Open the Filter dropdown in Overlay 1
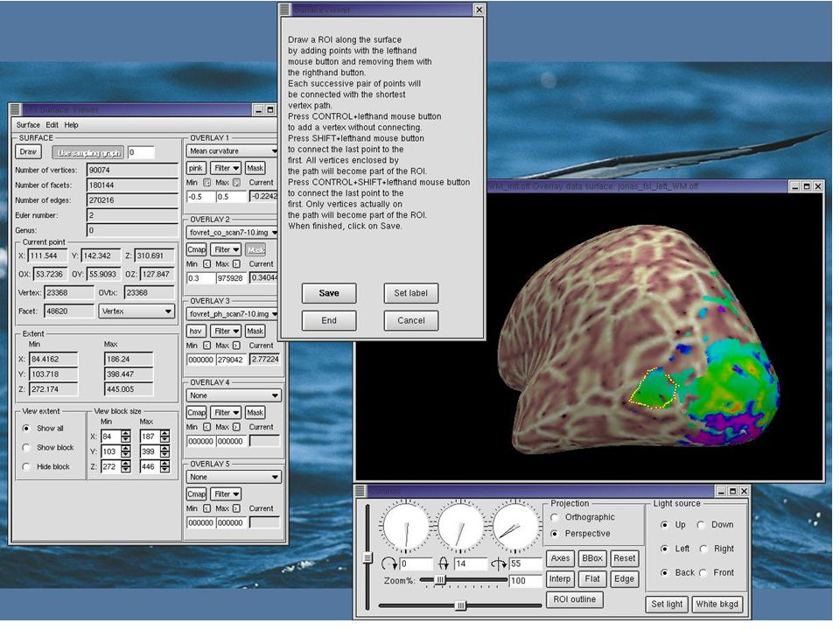Screen dimensions: 840x630 [226, 168]
